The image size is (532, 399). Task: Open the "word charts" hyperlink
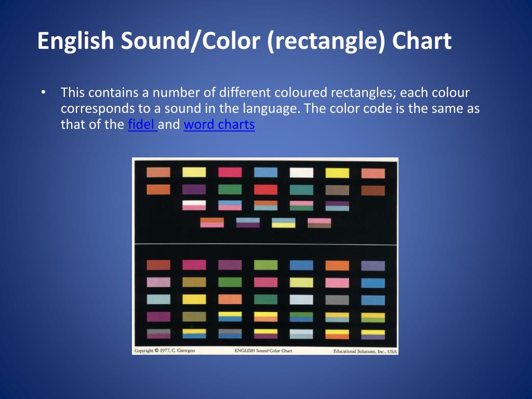[x=219, y=125]
